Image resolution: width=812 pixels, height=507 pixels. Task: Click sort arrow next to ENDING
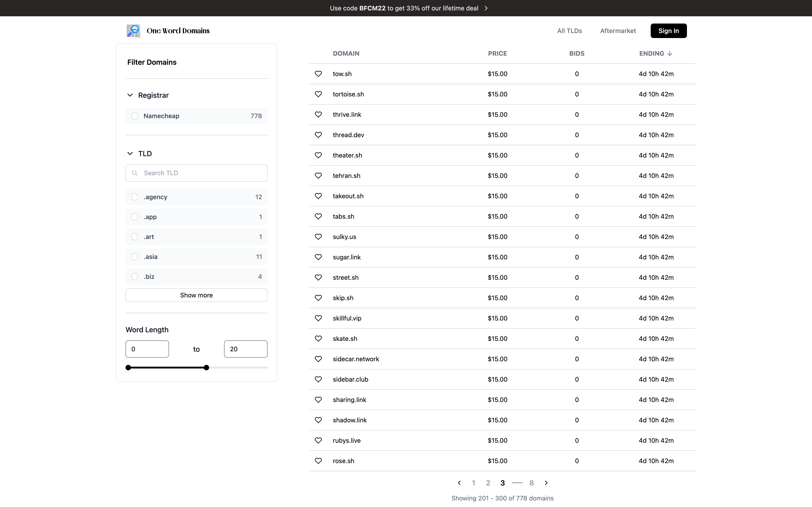[x=670, y=54]
